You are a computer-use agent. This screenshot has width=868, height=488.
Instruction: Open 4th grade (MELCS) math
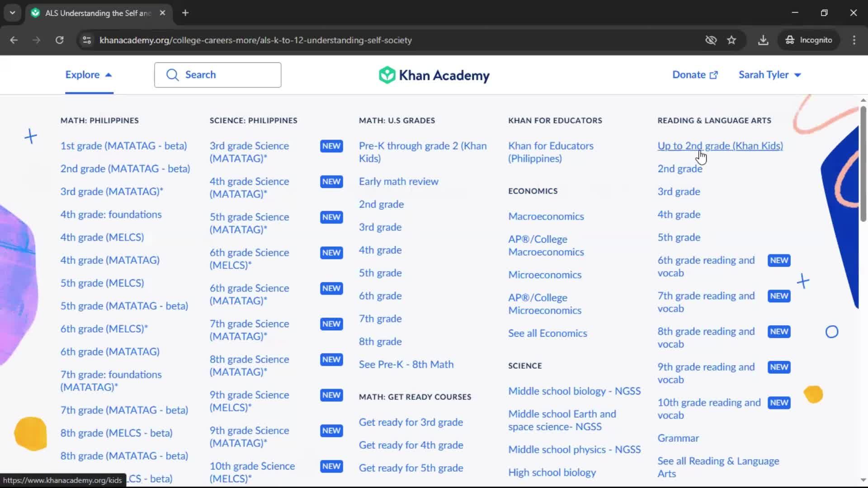[102, 237]
